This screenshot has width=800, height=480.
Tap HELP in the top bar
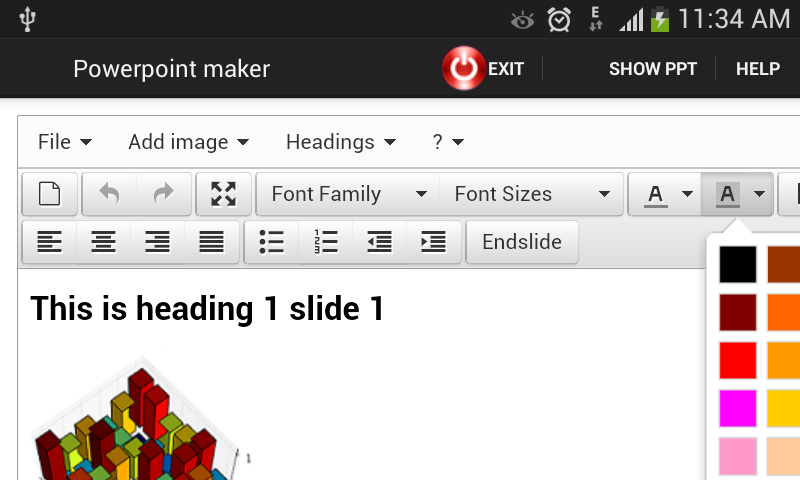(758, 69)
